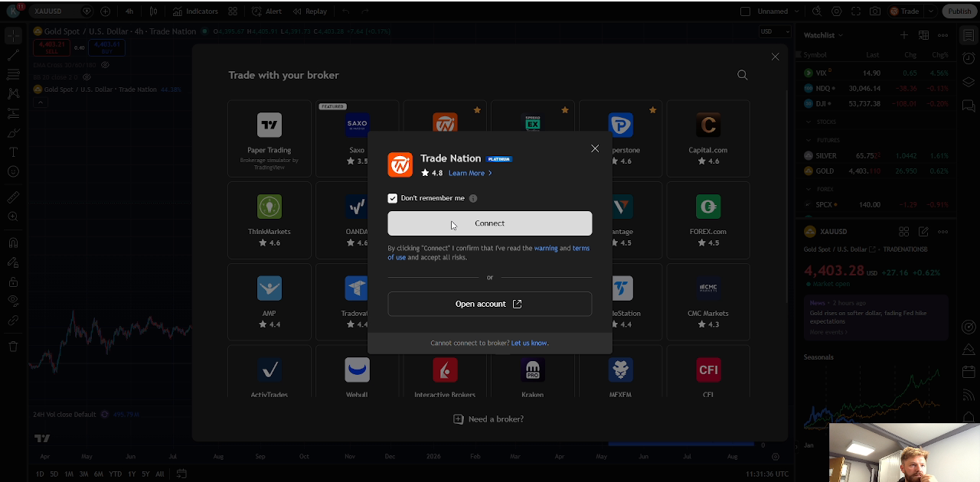Image resolution: width=980 pixels, height=482 pixels.
Task: Click the Publish button
Action: click(x=959, y=11)
